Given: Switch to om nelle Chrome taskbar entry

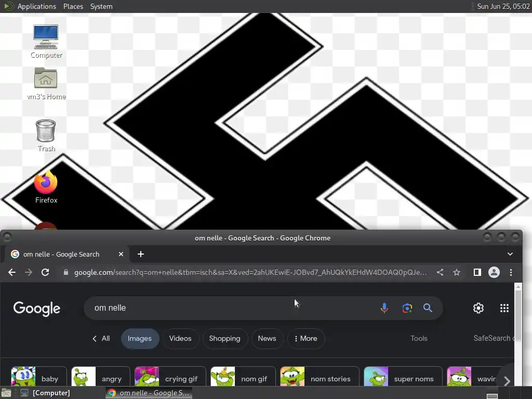Looking at the screenshot, I should (149, 393).
